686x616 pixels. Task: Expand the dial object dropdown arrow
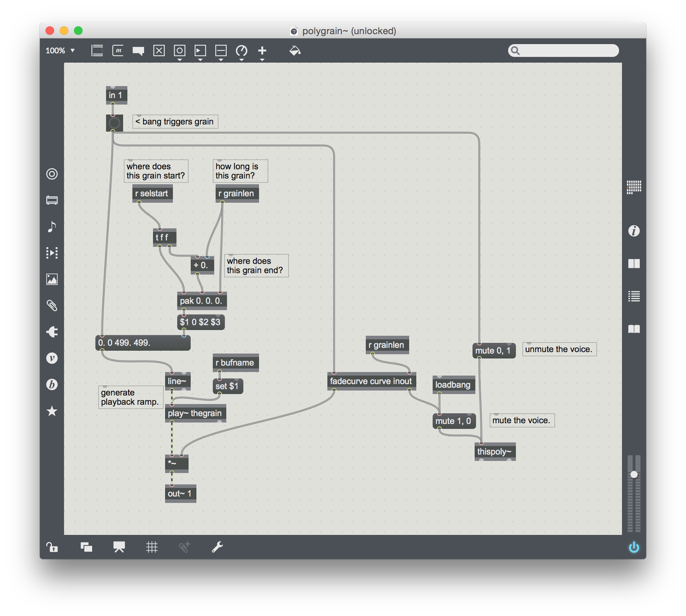pyautogui.click(x=241, y=60)
